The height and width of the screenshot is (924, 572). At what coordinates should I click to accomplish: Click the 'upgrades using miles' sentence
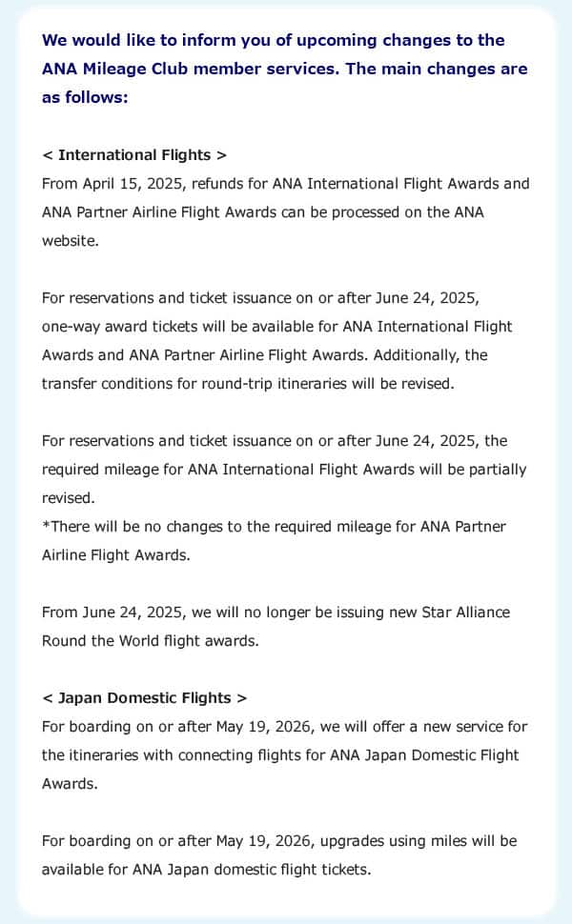[x=279, y=840]
